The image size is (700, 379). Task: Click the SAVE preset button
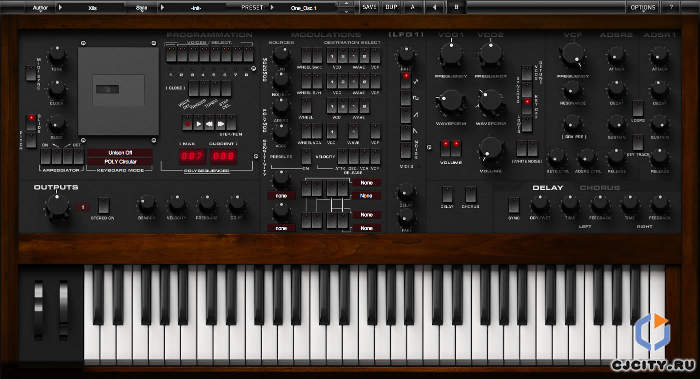click(369, 7)
